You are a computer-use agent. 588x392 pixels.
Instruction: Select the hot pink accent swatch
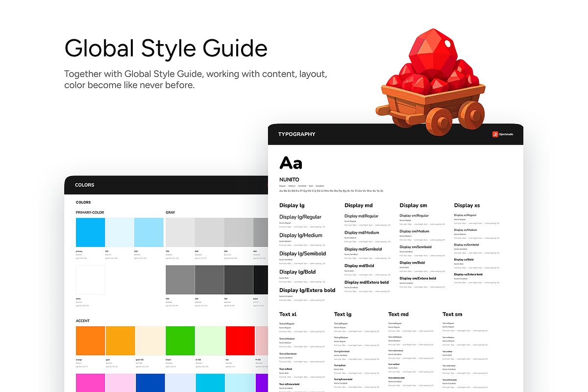coord(91,383)
